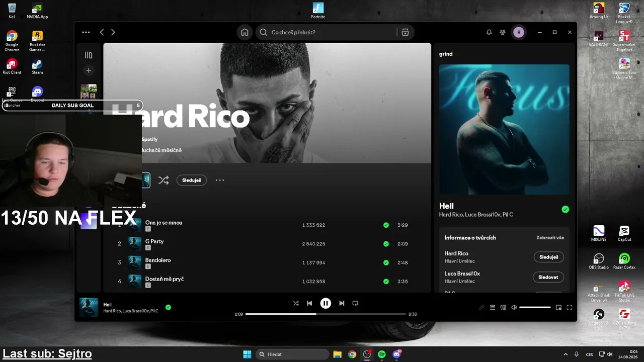
Task: Select the Razer Cortex desktop icon
Action: coord(624,261)
